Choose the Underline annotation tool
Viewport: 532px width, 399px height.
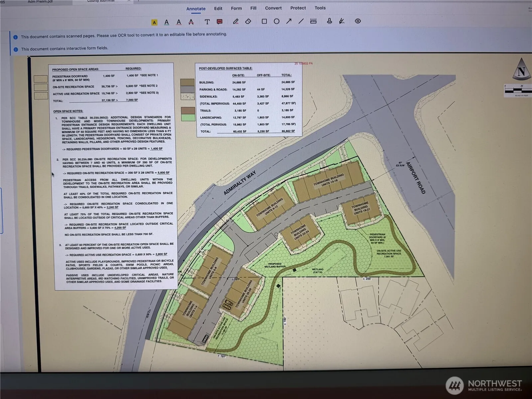[167, 22]
